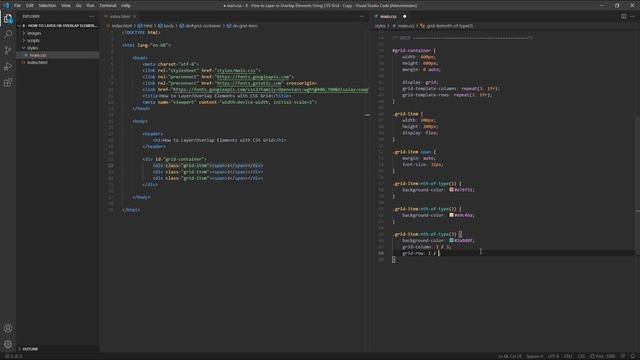The image size is (640, 360).
Task: Open the File menu
Action: click(x=18, y=6)
